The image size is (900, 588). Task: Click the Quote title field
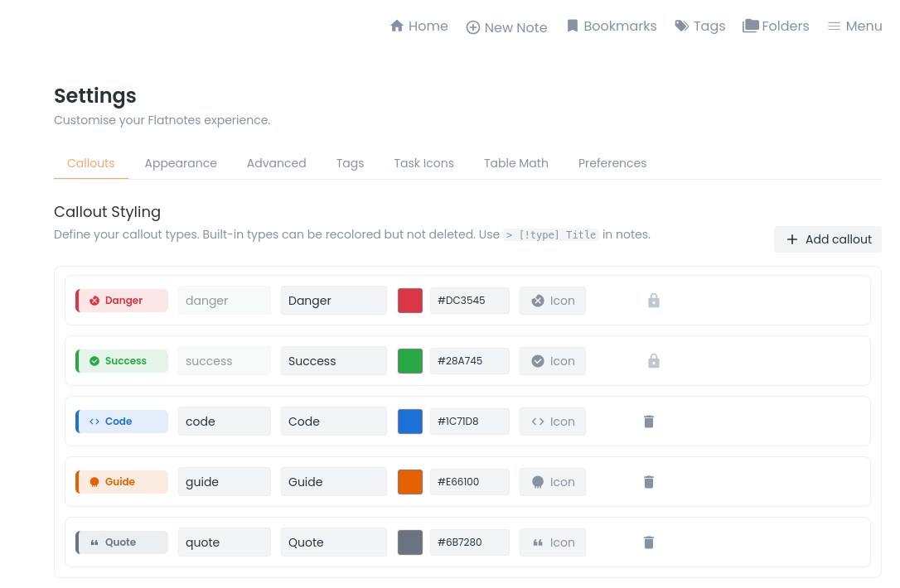click(333, 542)
